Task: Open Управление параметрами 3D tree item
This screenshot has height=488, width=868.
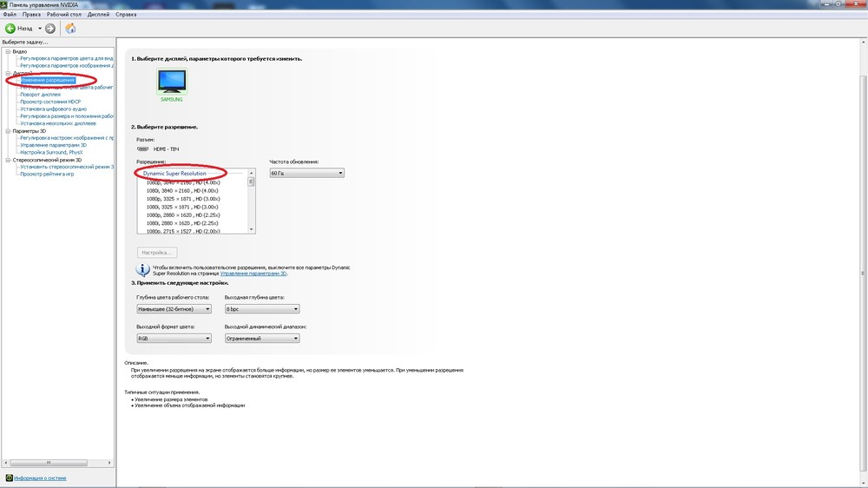Action: 53,145
